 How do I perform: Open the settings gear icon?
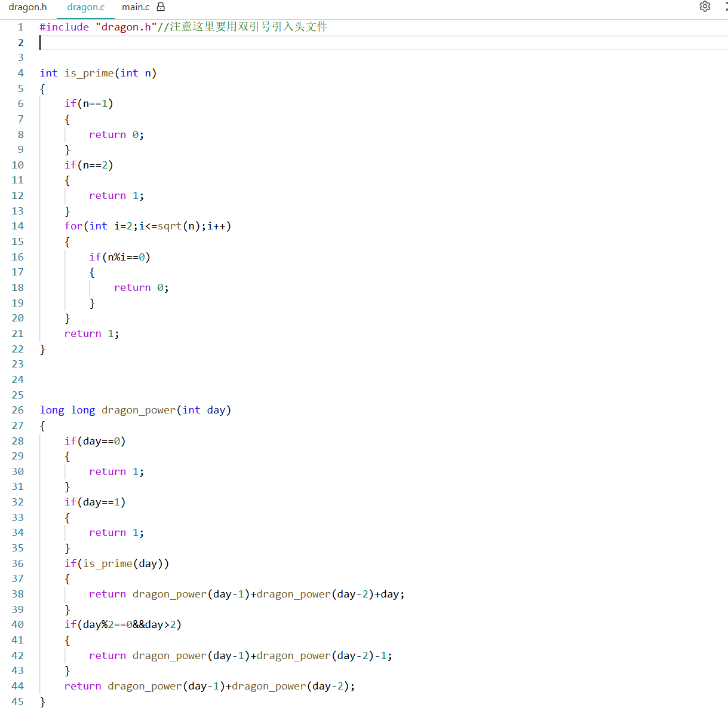[x=705, y=7]
